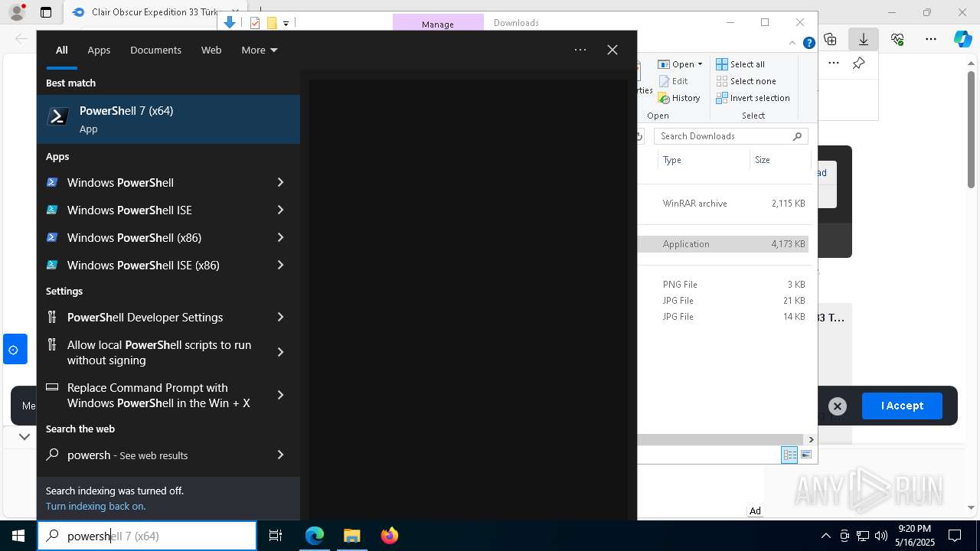Click the taskbar search input box
The image size is (980, 551).
pyautogui.click(x=147, y=536)
